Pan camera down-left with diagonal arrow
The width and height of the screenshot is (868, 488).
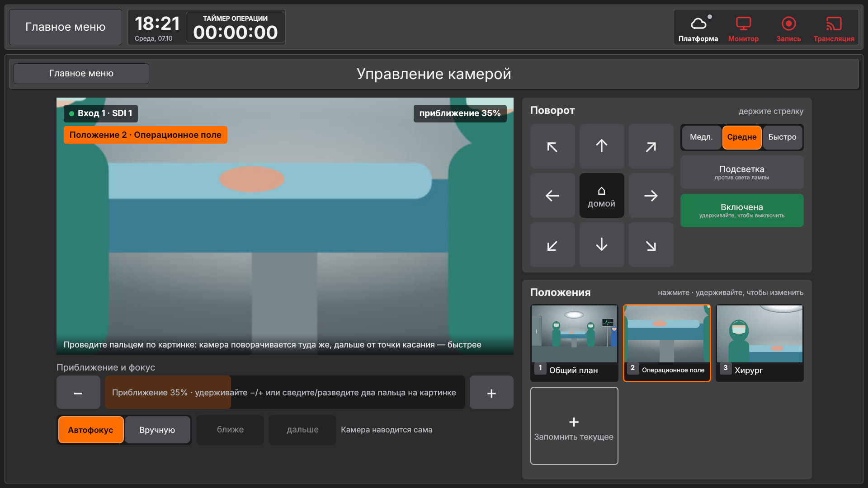[552, 245]
